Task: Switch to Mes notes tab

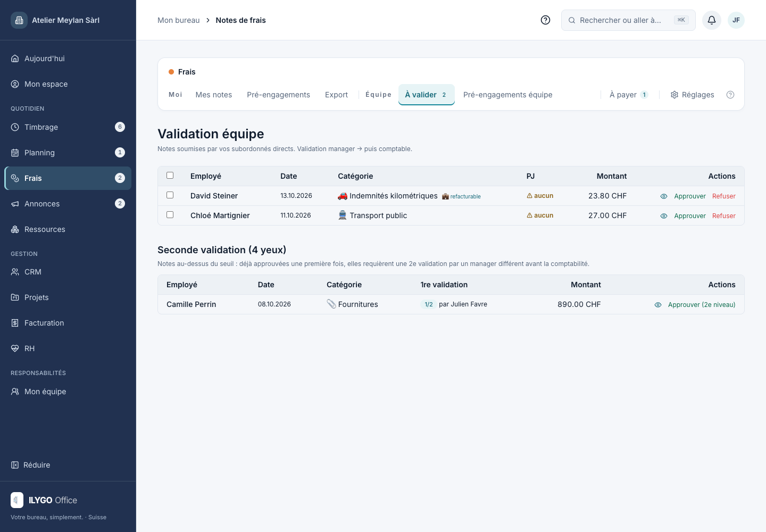Action: click(x=214, y=95)
